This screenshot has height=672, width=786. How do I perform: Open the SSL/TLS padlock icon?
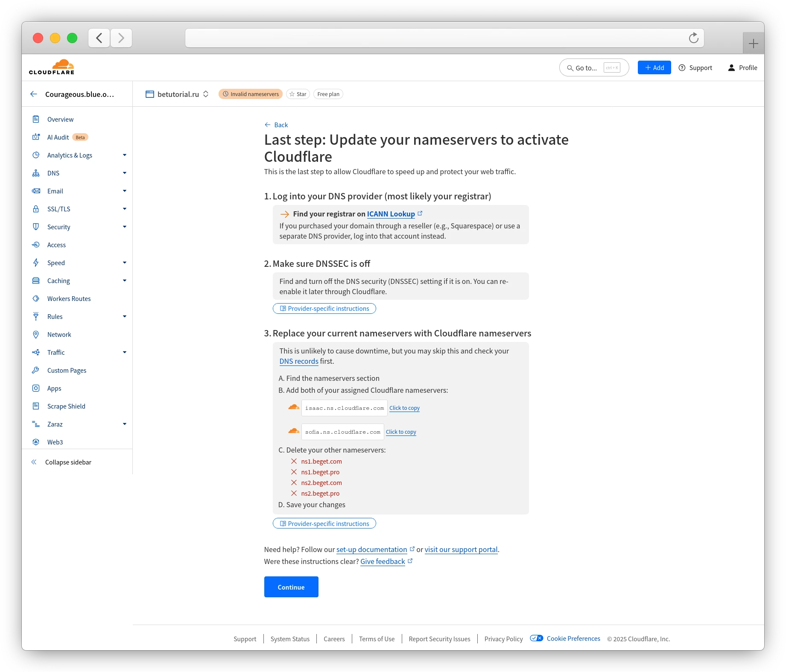[x=36, y=209]
